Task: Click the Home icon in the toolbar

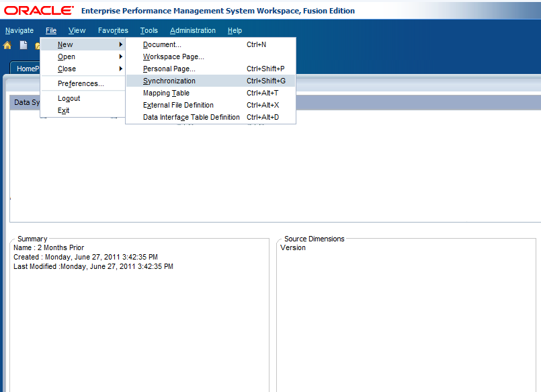Action: [x=6, y=44]
